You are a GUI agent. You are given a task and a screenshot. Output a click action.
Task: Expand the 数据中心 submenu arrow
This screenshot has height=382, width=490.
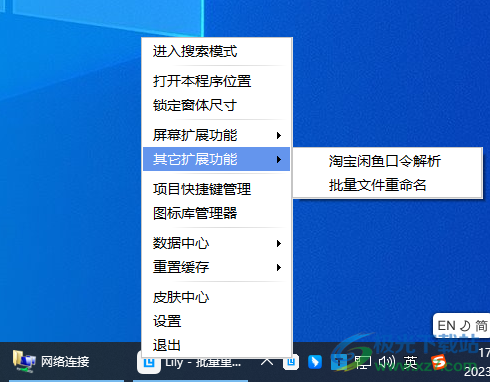click(x=279, y=243)
